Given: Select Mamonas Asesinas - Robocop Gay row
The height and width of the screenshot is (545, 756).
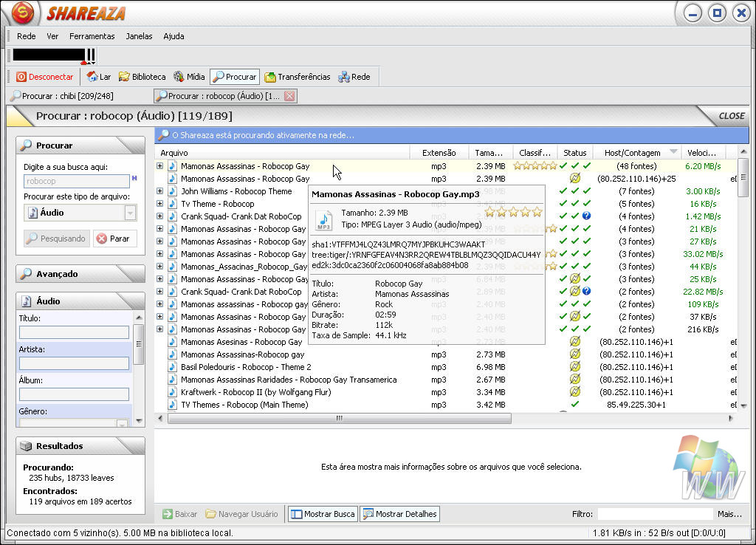Looking at the screenshot, I should point(446,342).
